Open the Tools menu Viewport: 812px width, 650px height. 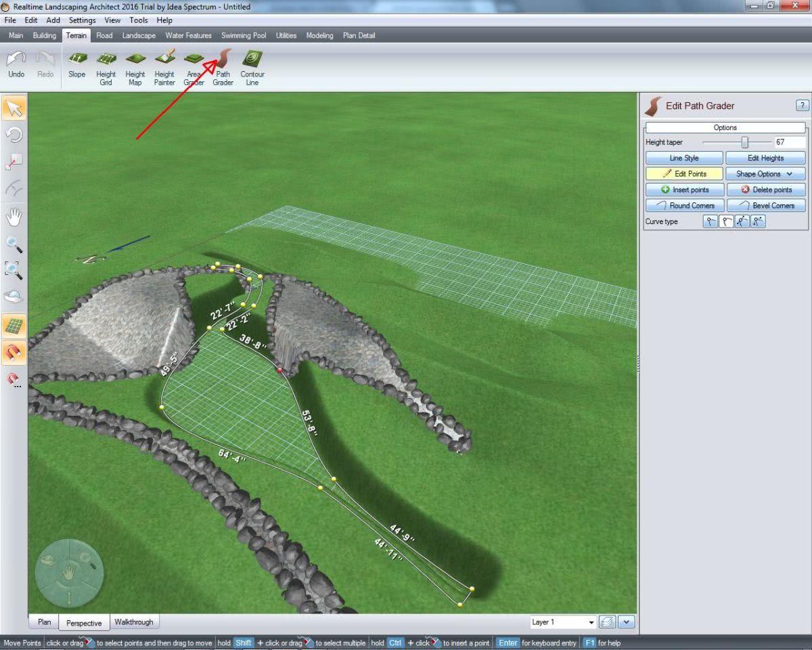pyautogui.click(x=139, y=20)
